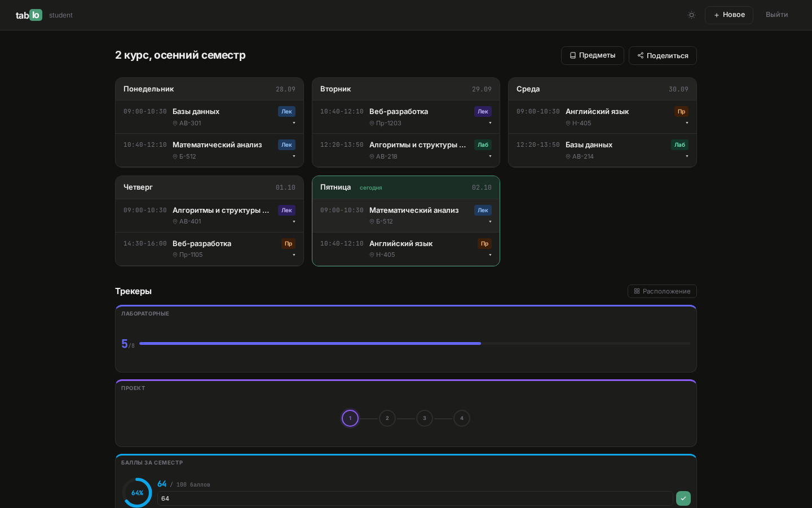Click the semester points input field
This screenshot has width=812, height=508.
pos(415,498)
